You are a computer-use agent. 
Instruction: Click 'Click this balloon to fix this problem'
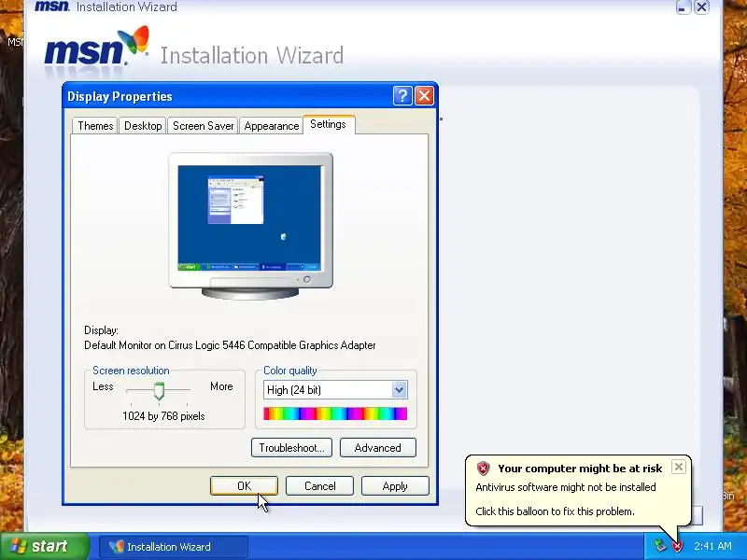point(555,511)
